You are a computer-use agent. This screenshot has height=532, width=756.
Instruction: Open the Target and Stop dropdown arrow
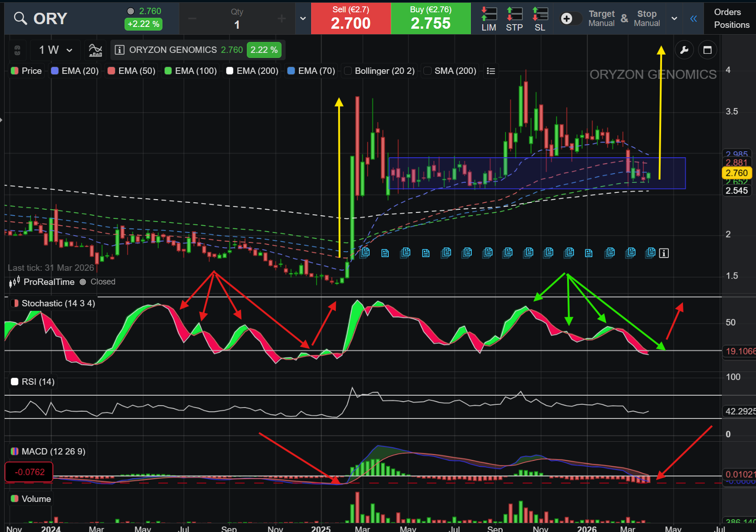pyautogui.click(x=674, y=18)
